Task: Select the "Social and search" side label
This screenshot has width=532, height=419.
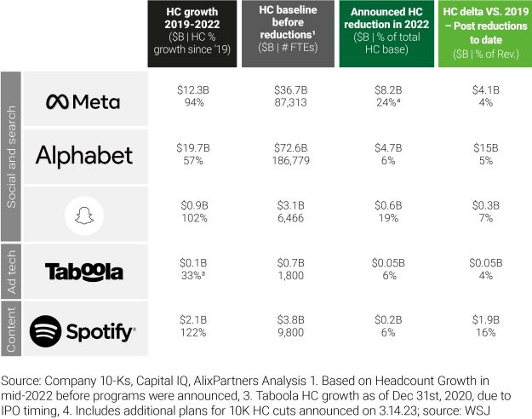Action: click(12, 155)
